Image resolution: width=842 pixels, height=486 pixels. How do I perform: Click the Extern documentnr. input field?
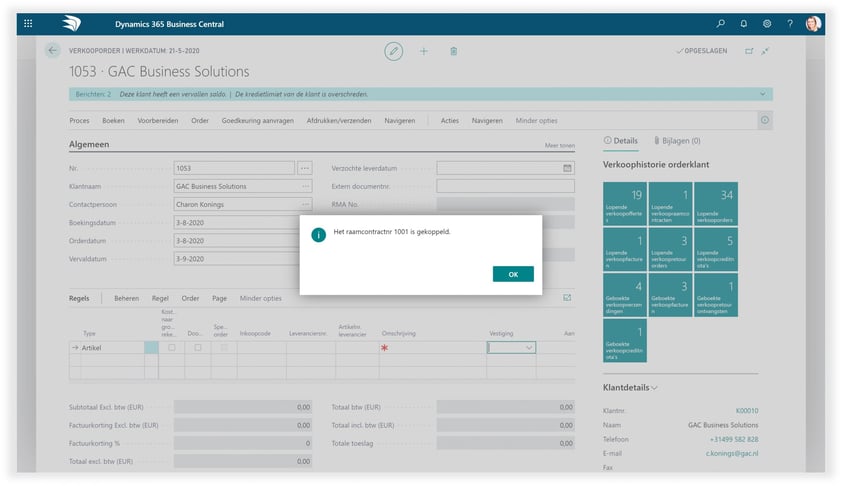[505, 186]
